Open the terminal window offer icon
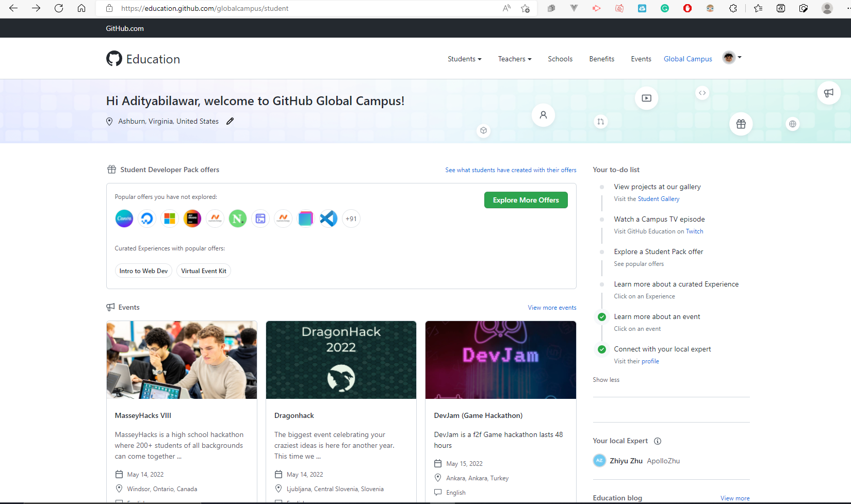Viewport: 851px width, 504px height. pos(260,219)
